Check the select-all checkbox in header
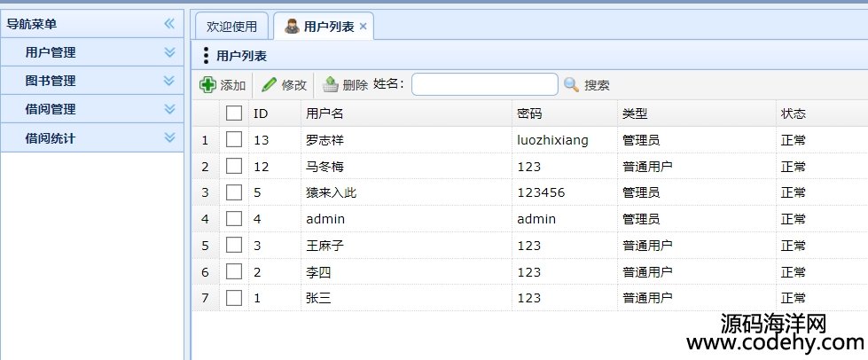This screenshot has height=360, width=868. coord(234,113)
